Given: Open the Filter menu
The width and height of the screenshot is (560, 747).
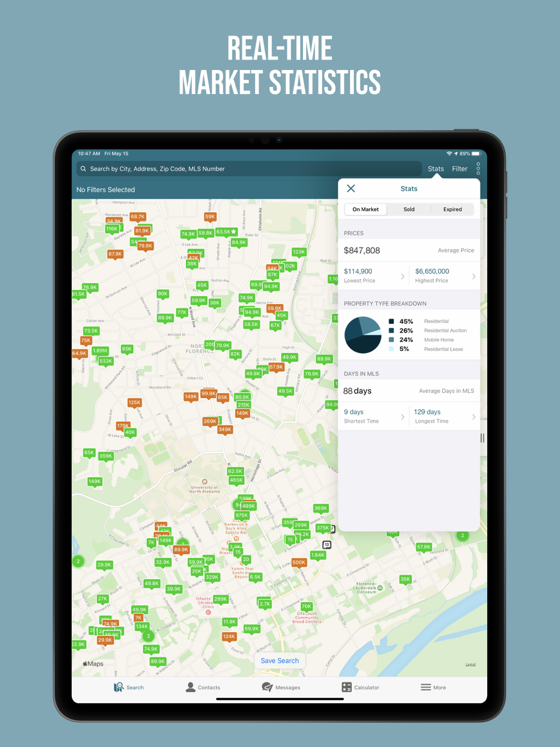Looking at the screenshot, I should pyautogui.click(x=460, y=169).
